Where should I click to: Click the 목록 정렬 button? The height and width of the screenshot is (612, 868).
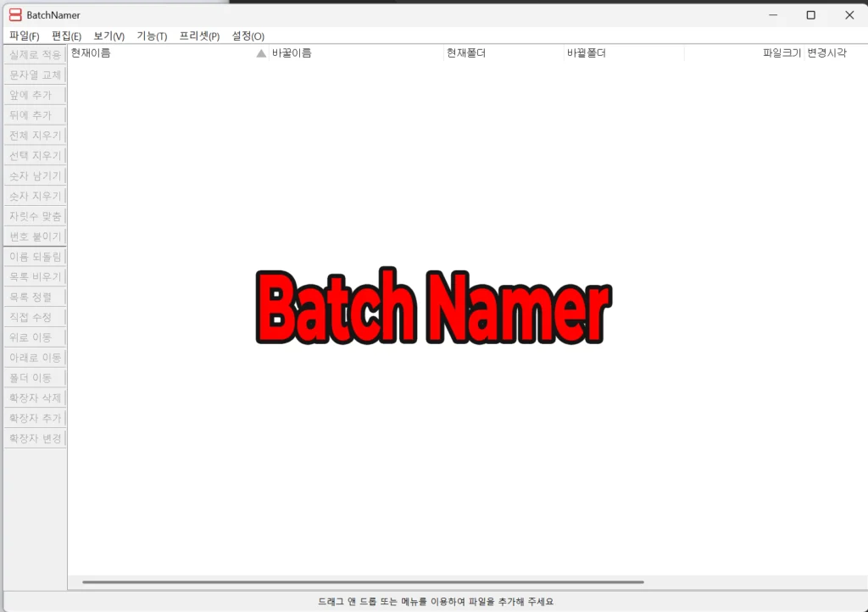[x=35, y=298]
